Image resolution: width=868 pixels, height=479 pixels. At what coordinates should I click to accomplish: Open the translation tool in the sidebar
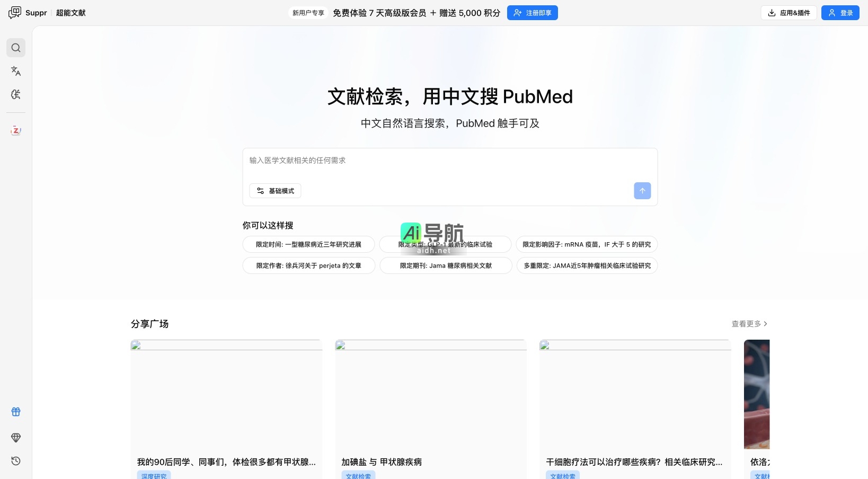(x=16, y=71)
